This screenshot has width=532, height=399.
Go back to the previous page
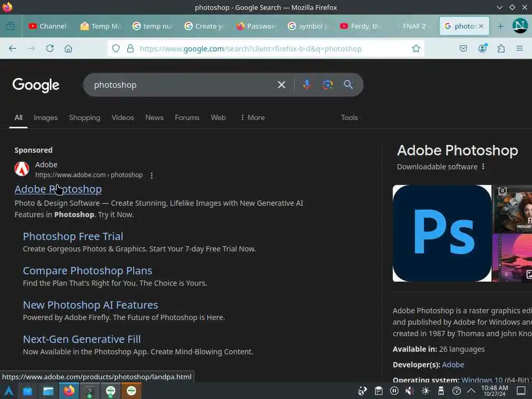pyautogui.click(x=12, y=48)
